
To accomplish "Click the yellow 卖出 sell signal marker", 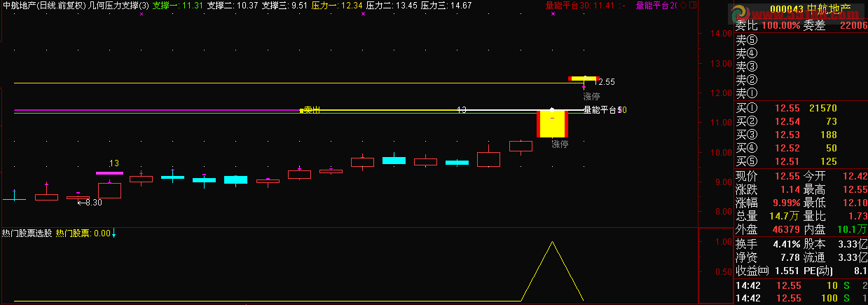I will [310, 110].
